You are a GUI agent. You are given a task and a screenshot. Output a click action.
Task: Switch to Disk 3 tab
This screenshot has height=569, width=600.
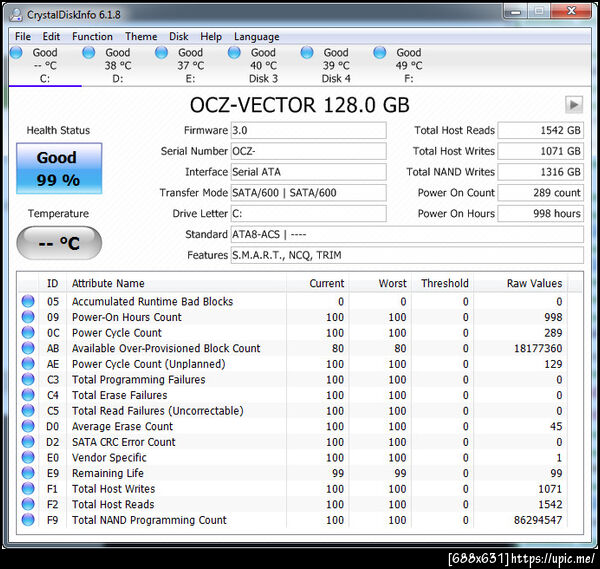263,65
